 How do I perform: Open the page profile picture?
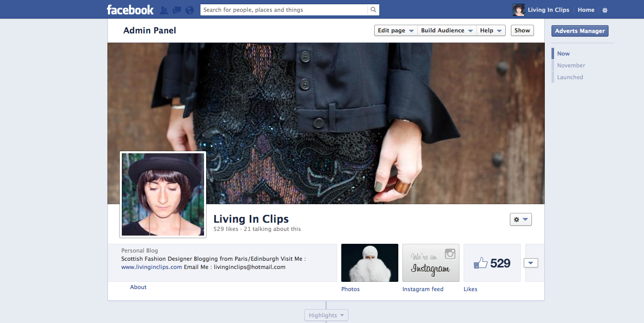coord(163,194)
